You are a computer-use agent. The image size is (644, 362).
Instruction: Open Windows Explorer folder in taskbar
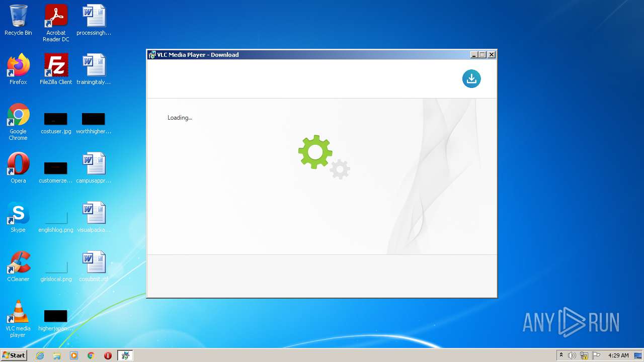[x=57, y=355]
